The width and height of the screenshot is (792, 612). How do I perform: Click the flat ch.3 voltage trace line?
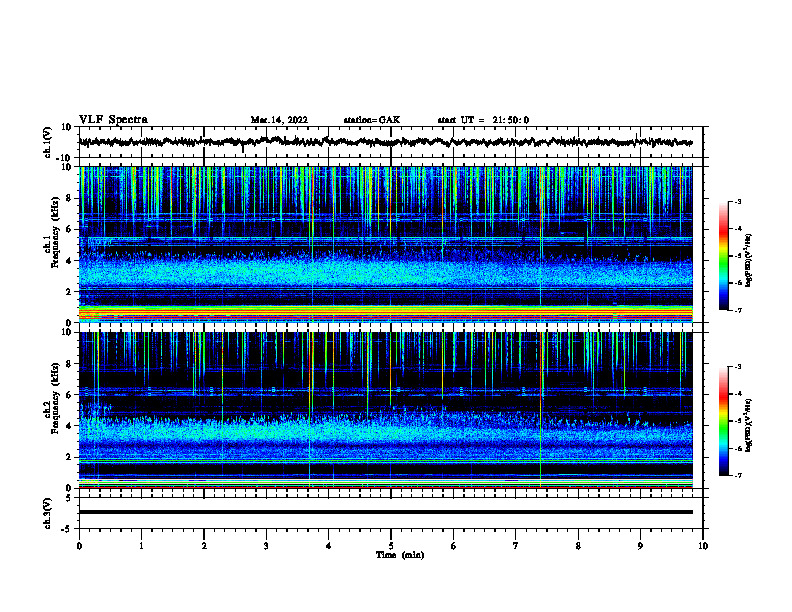[x=385, y=512]
